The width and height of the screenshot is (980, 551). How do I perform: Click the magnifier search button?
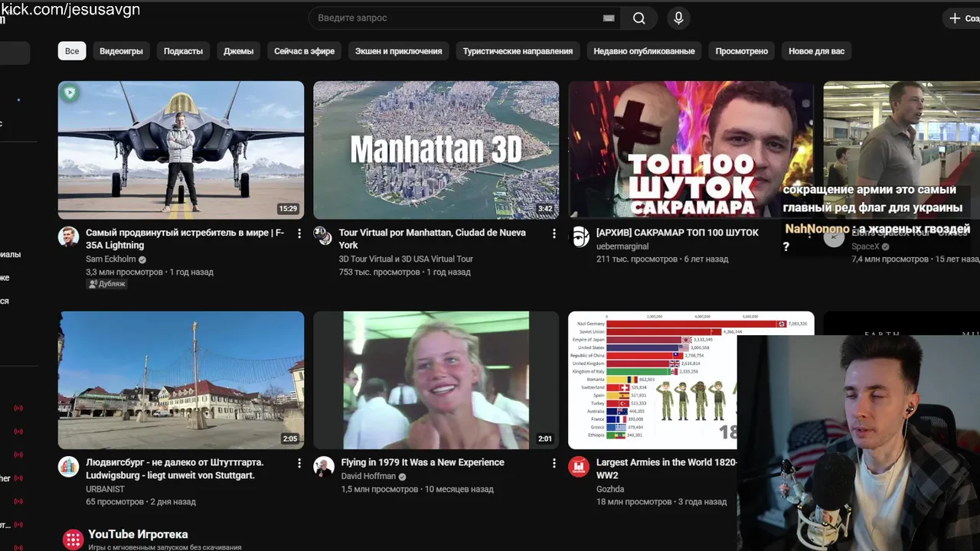click(639, 18)
